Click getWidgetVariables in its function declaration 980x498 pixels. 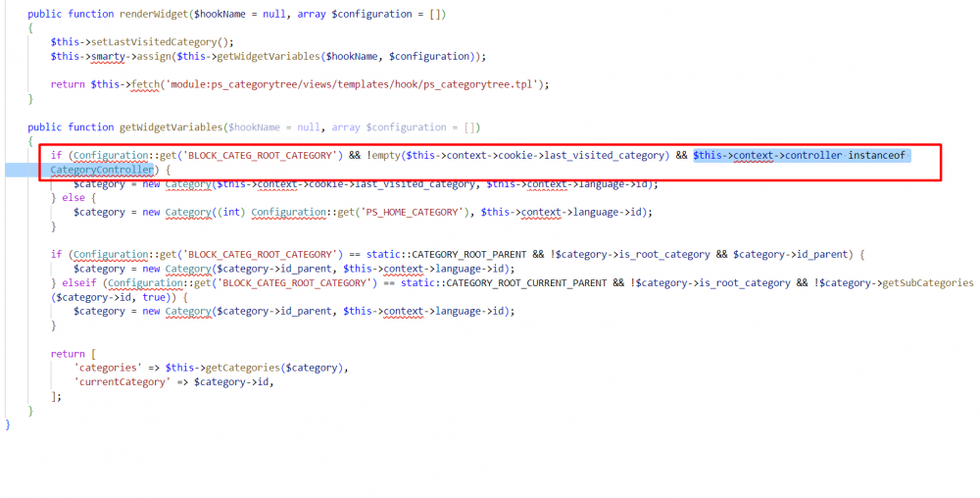tap(171, 126)
